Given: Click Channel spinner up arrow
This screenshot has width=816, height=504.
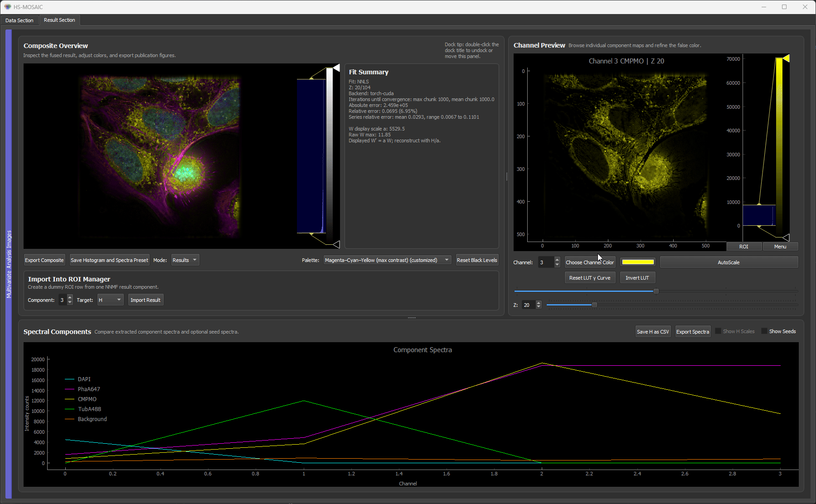Looking at the screenshot, I should click(x=557, y=260).
